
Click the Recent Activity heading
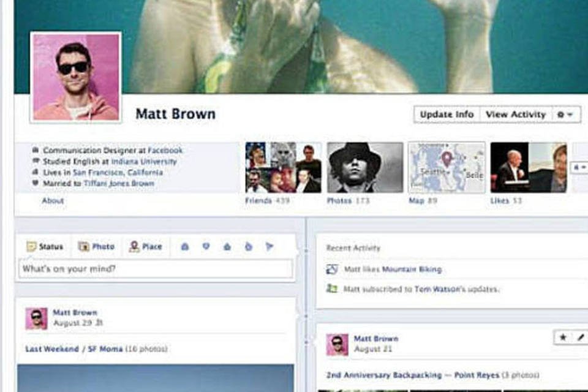[x=353, y=248]
